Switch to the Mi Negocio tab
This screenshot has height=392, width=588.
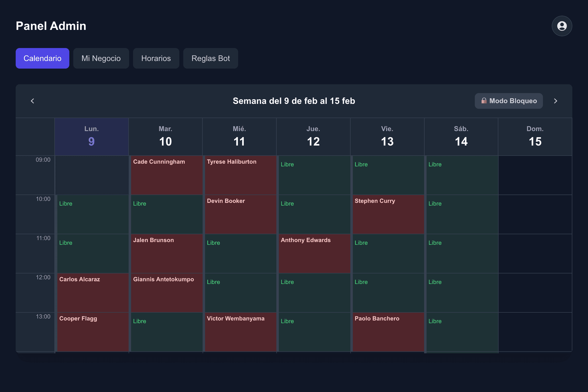(x=101, y=58)
